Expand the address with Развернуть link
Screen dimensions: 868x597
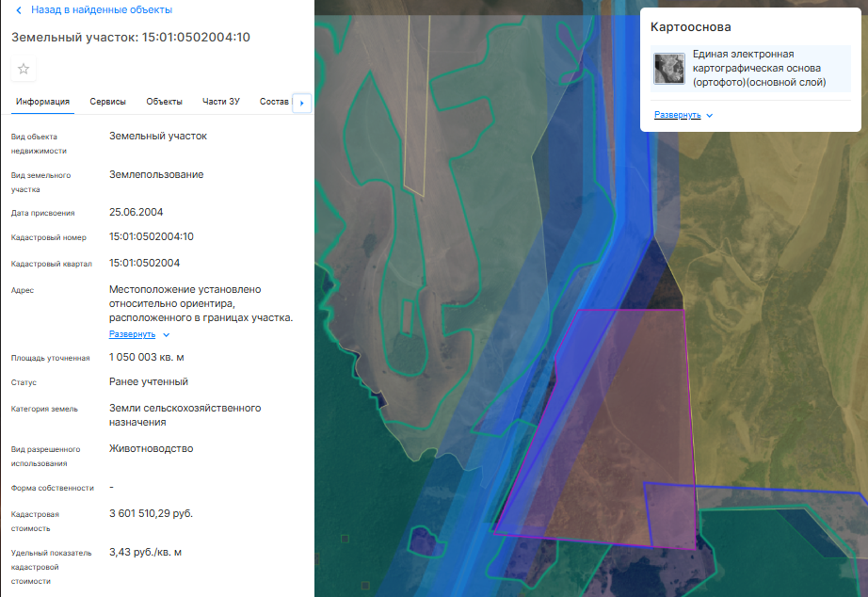[x=133, y=334]
